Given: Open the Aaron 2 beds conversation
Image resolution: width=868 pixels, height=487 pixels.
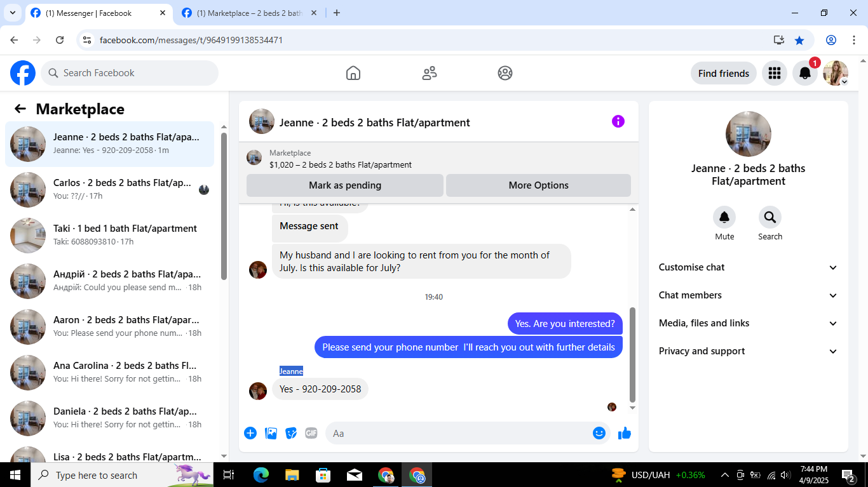Looking at the screenshot, I should coord(110,327).
